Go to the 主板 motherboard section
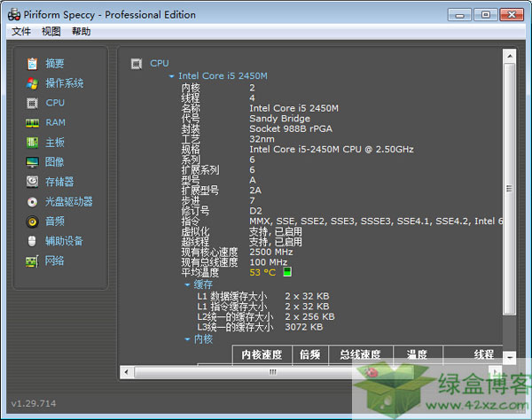 tap(55, 143)
